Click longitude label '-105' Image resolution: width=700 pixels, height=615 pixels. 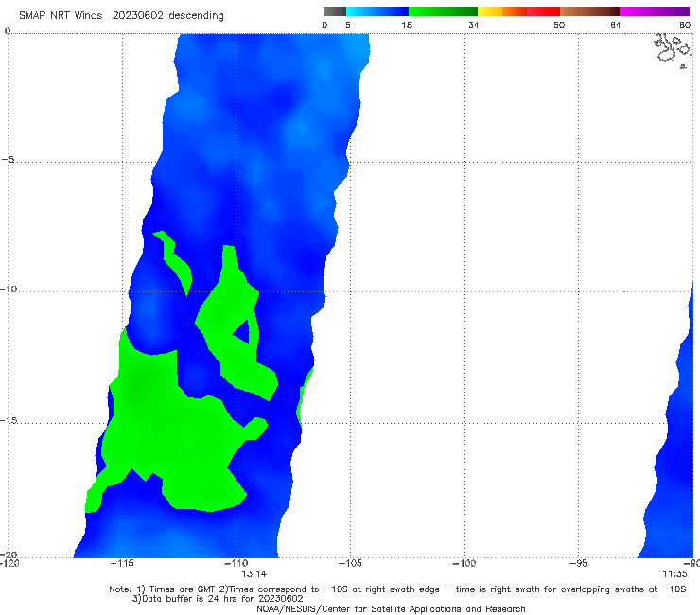click(x=350, y=563)
